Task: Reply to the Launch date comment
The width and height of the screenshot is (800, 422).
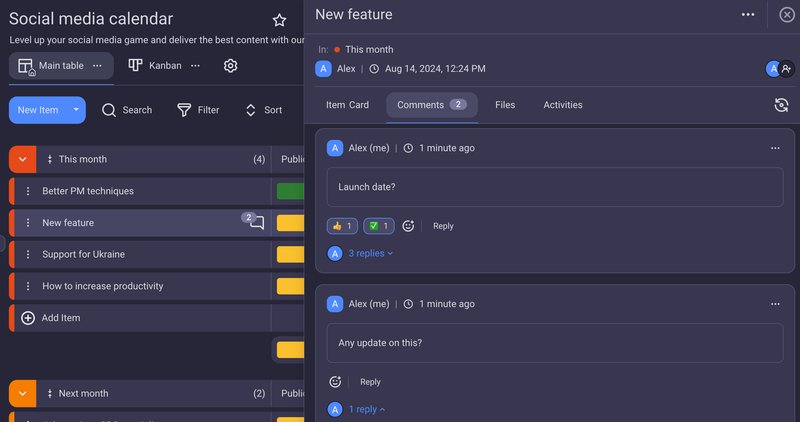Action: coord(443,226)
